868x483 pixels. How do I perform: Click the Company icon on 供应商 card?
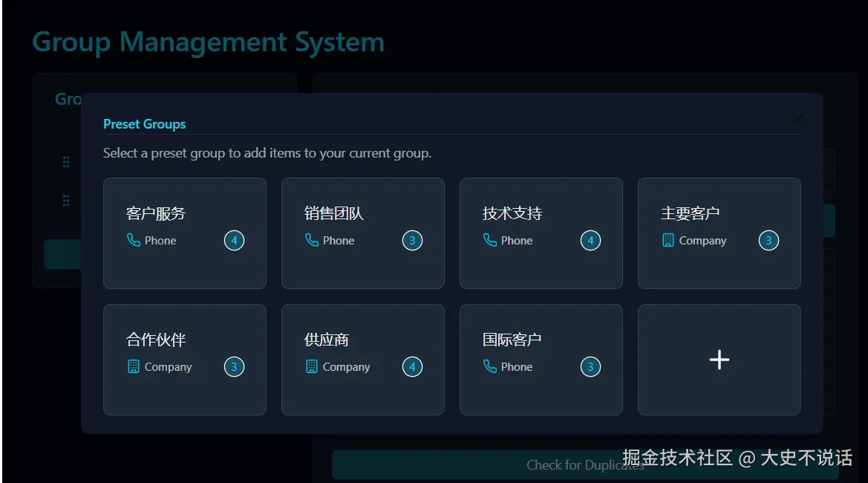click(313, 366)
